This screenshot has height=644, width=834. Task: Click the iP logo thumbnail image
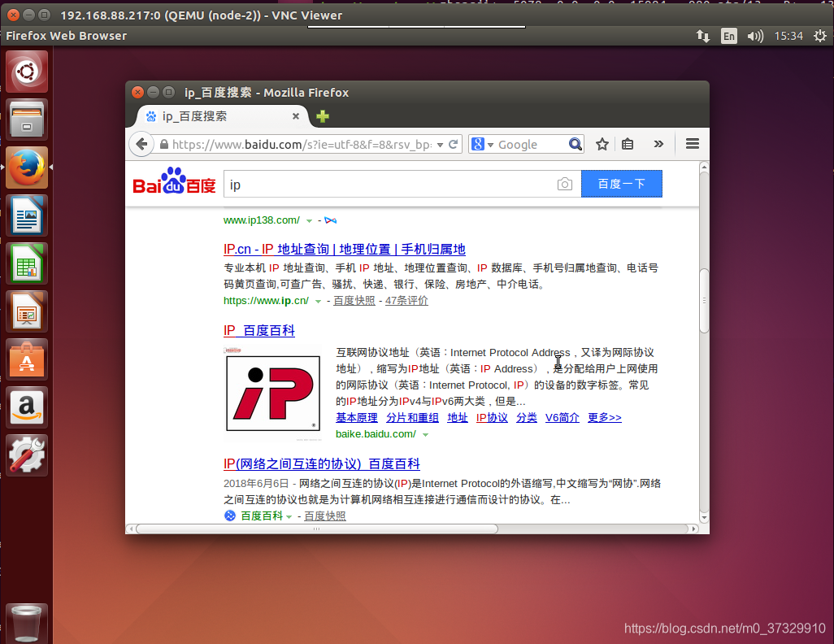273,393
